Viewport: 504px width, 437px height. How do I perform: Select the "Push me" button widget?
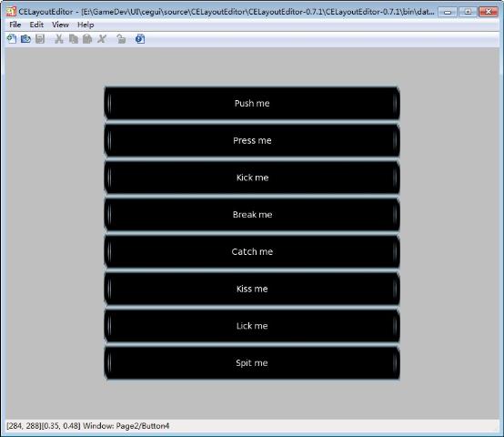click(252, 103)
